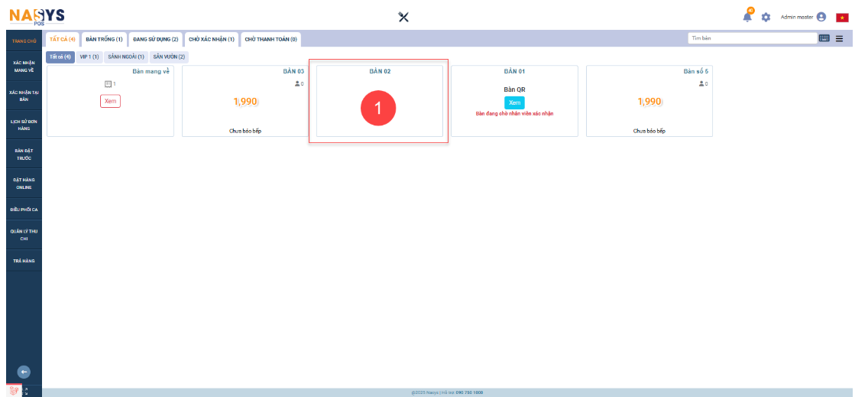Image resolution: width=868 pixels, height=397 pixels.
Task: Filter tables by SÂN VƯỜN (2) area
Action: (169, 57)
